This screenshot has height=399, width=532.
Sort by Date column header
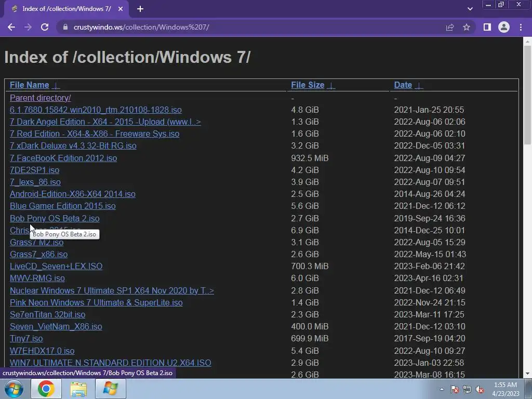click(403, 85)
